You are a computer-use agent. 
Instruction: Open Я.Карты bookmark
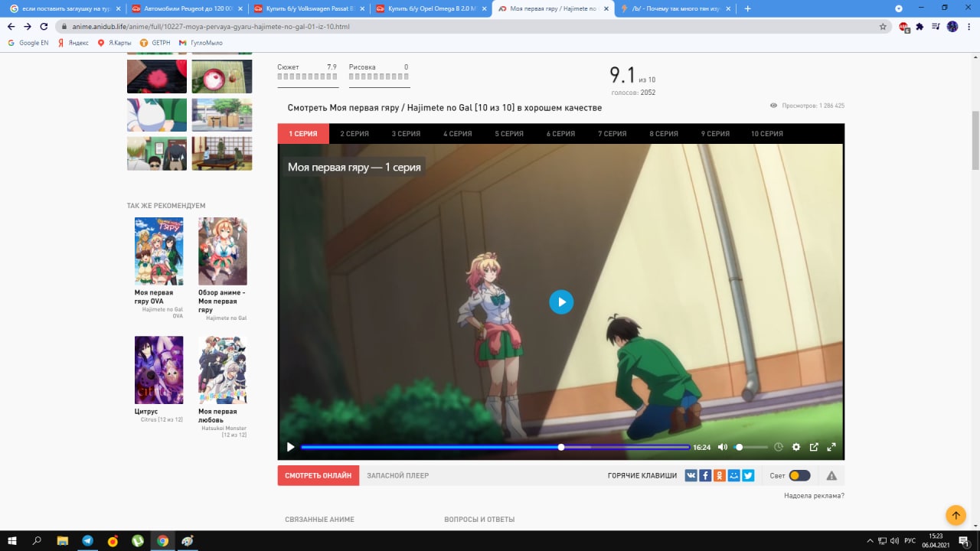[114, 43]
